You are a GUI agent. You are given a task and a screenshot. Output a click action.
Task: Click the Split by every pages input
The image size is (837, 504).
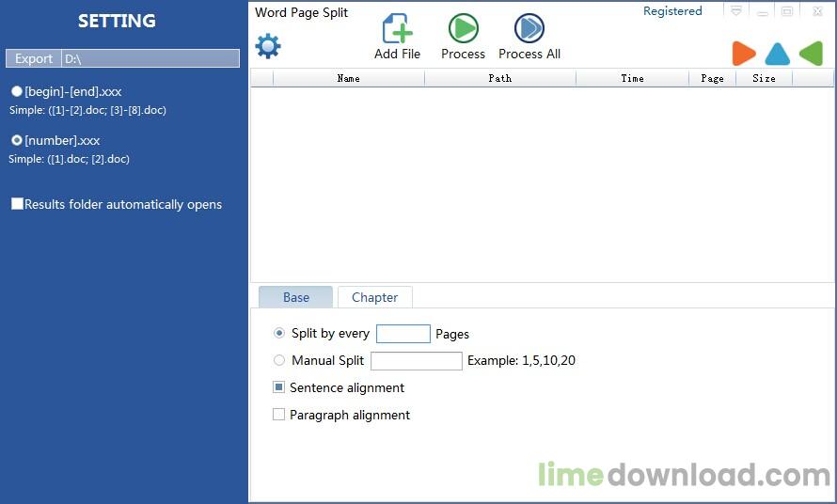[x=403, y=334]
